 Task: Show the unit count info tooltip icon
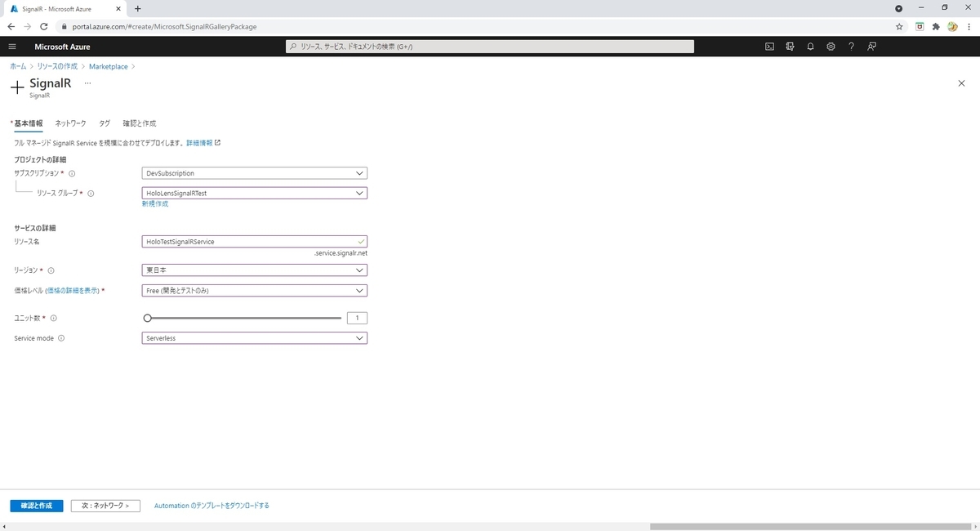pos(54,318)
